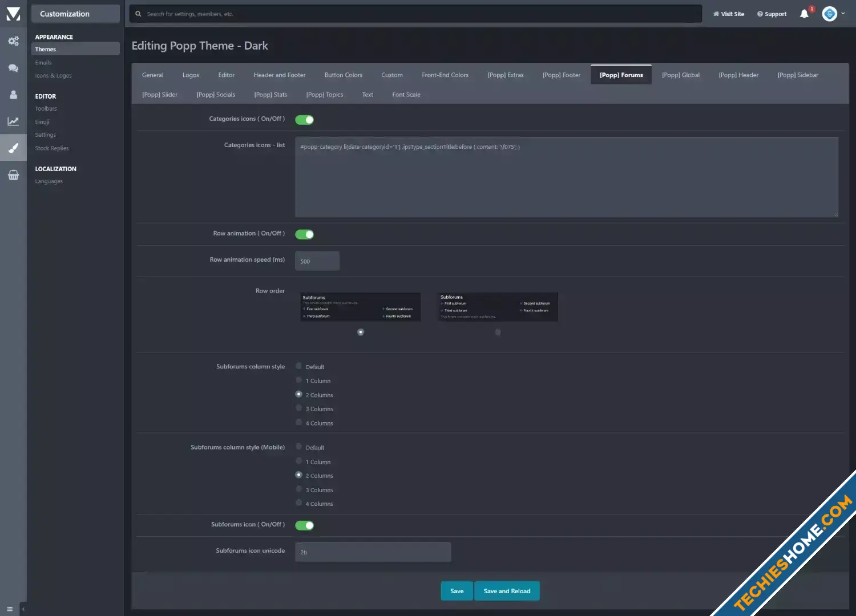Open the Custom tab
The width and height of the screenshot is (856, 616).
point(392,75)
